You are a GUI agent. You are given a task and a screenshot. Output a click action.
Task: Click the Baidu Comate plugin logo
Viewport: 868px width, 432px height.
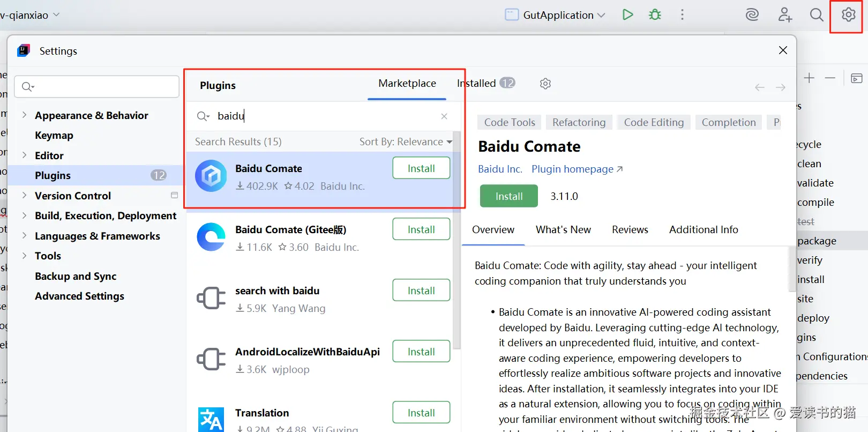click(x=211, y=176)
